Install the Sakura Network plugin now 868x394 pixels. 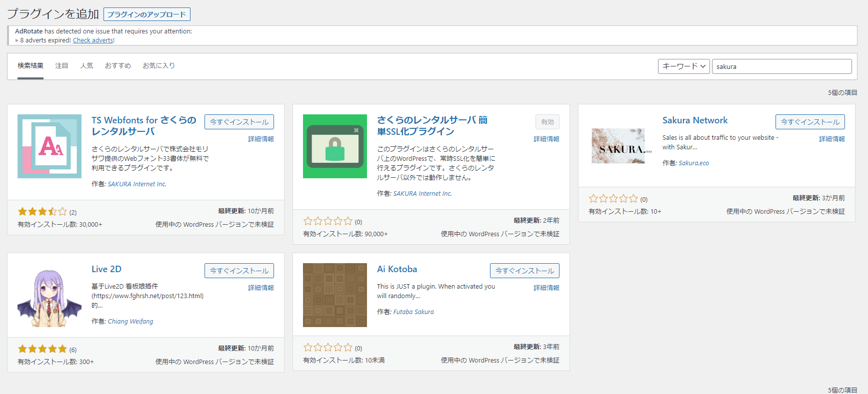[810, 122]
